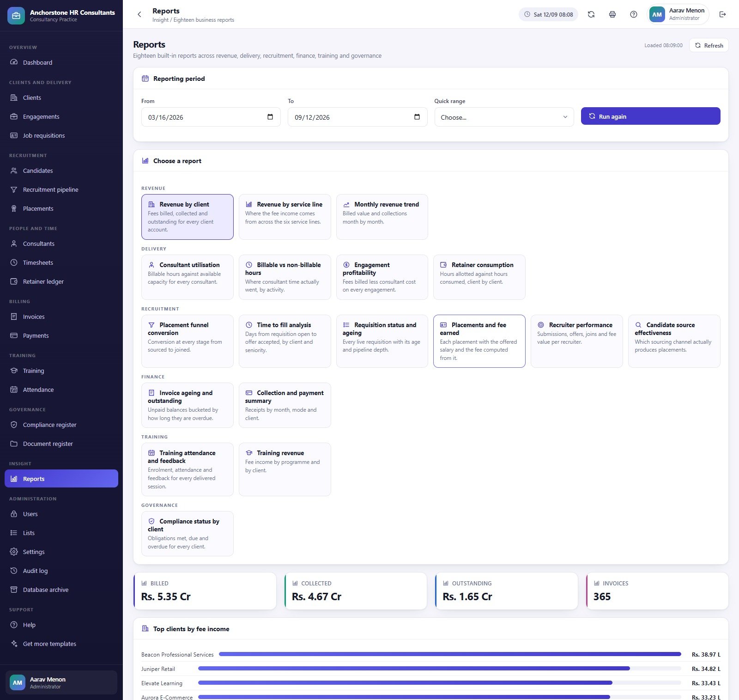The height and width of the screenshot is (700, 739).
Task: Click the sync icon in top bar
Action: 591,14
